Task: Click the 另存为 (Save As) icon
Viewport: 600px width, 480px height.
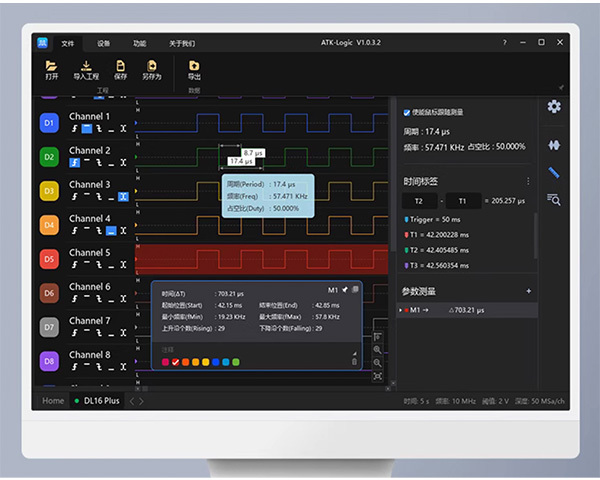Action: tap(151, 69)
